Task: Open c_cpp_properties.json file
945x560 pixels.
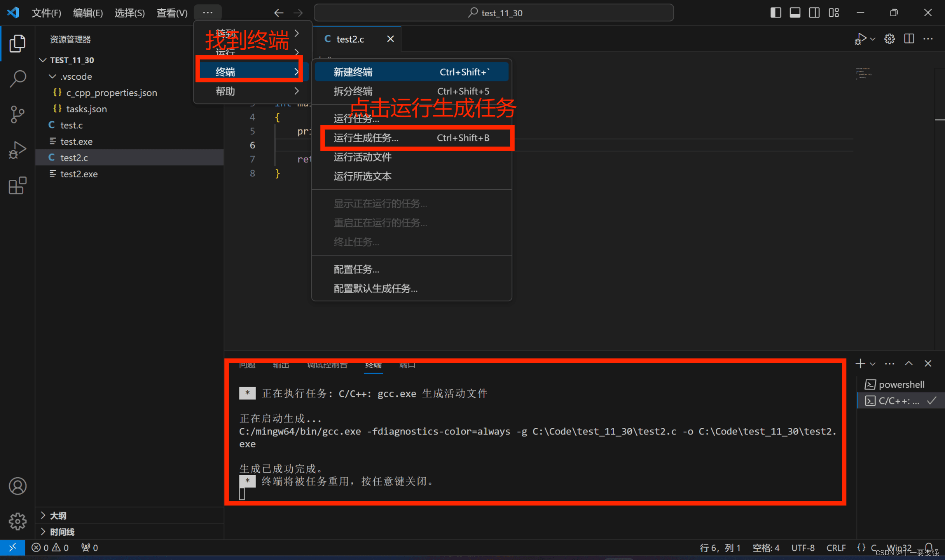Action: click(x=130, y=93)
